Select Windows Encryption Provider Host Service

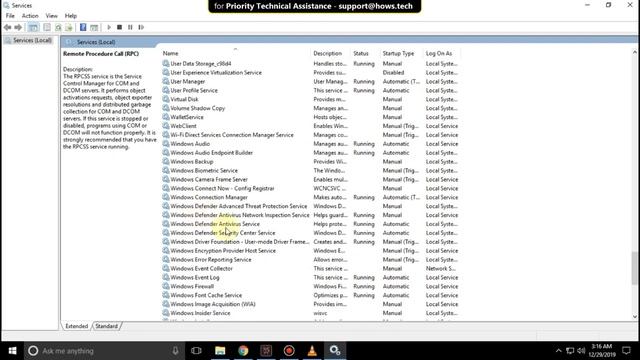pyautogui.click(x=310, y=251)
